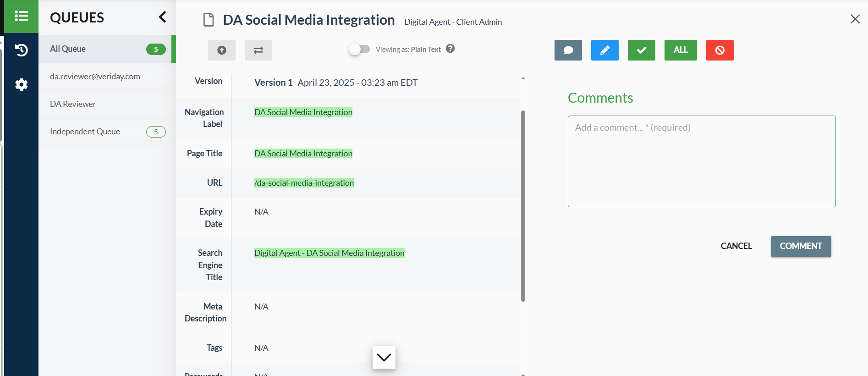Open the settings gear icon
This screenshot has height=376, width=868.
click(21, 84)
